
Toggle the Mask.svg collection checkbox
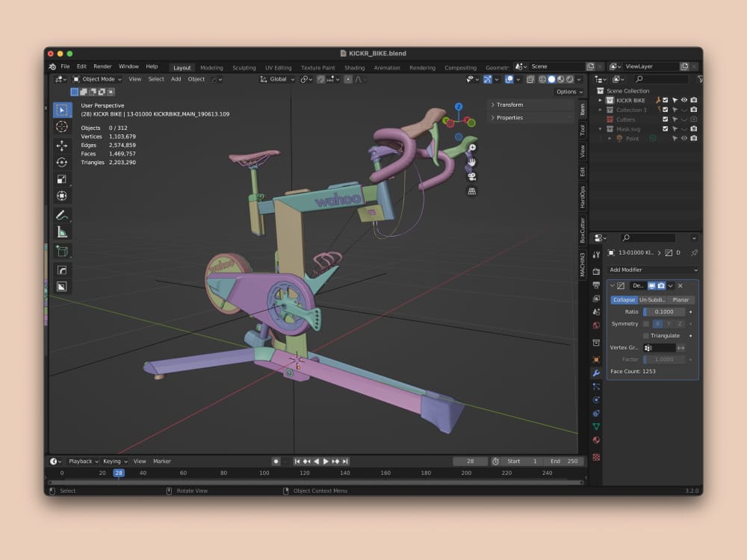(x=666, y=129)
